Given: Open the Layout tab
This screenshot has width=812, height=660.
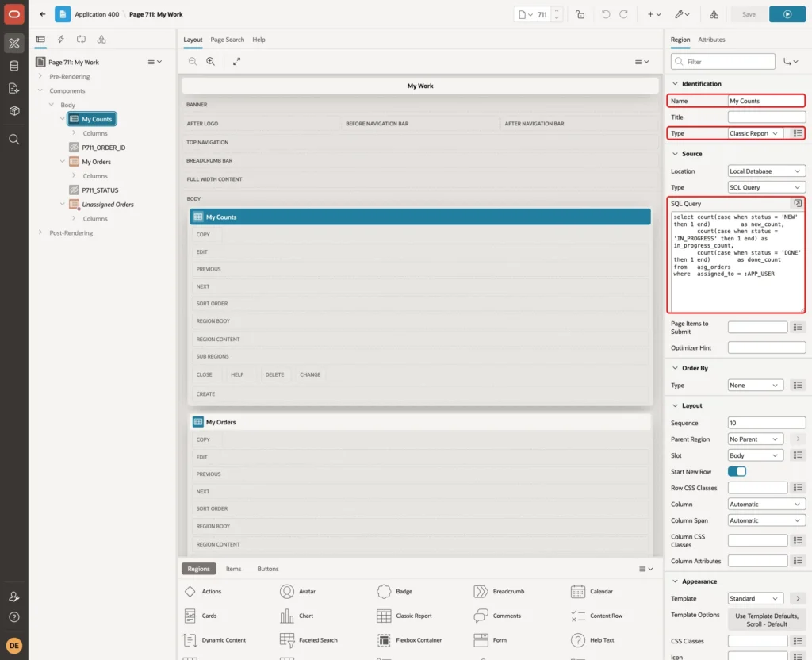Looking at the screenshot, I should [x=193, y=40].
